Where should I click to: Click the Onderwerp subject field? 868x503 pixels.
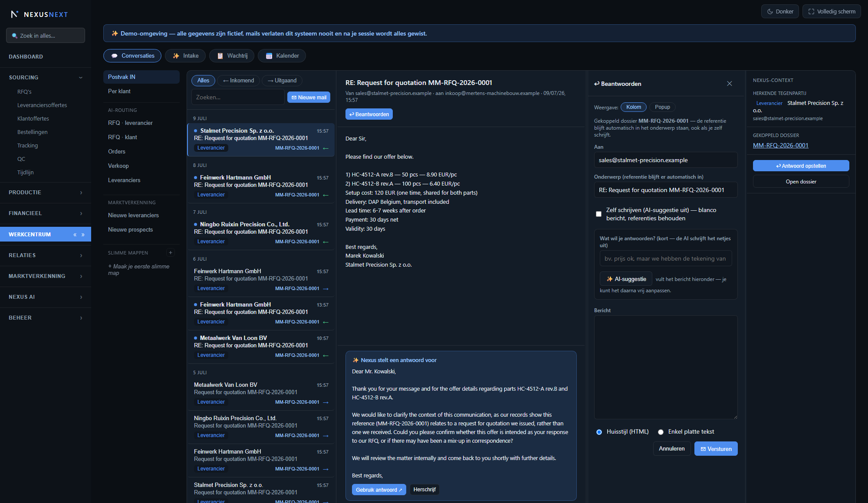[x=666, y=190]
